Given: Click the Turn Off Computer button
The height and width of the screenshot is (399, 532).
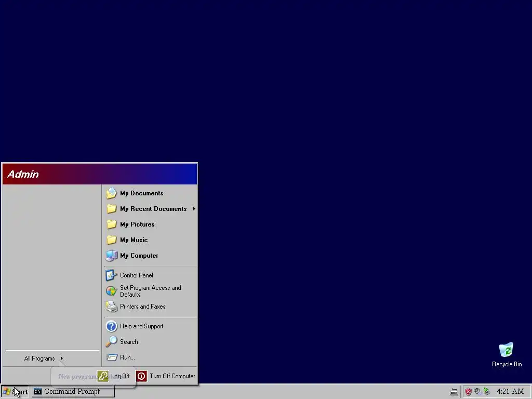Looking at the screenshot, I should tap(166, 376).
